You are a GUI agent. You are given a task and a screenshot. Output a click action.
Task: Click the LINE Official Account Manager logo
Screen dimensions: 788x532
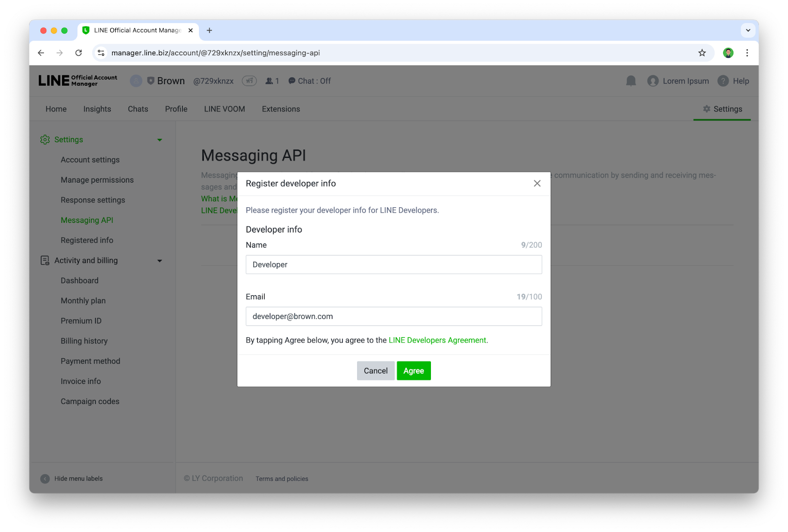click(x=78, y=81)
